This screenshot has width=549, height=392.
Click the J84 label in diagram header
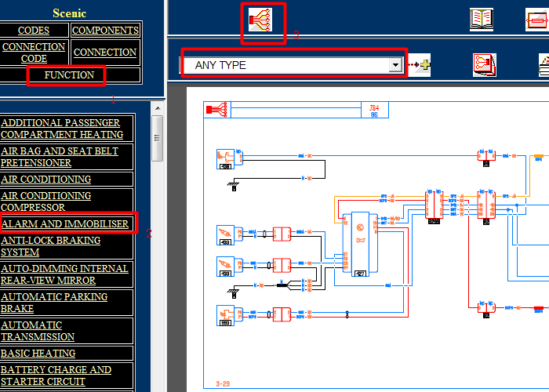pyautogui.click(x=374, y=107)
